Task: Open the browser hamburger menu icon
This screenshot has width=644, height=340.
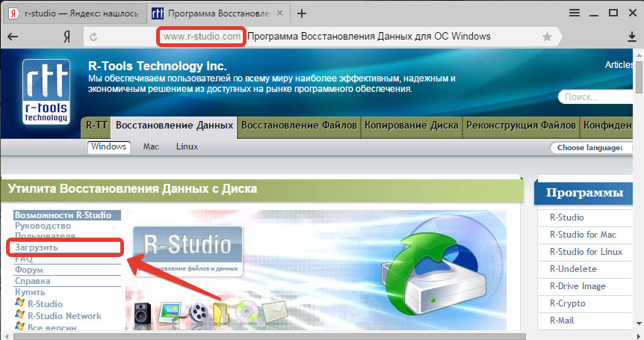Action: (575, 13)
